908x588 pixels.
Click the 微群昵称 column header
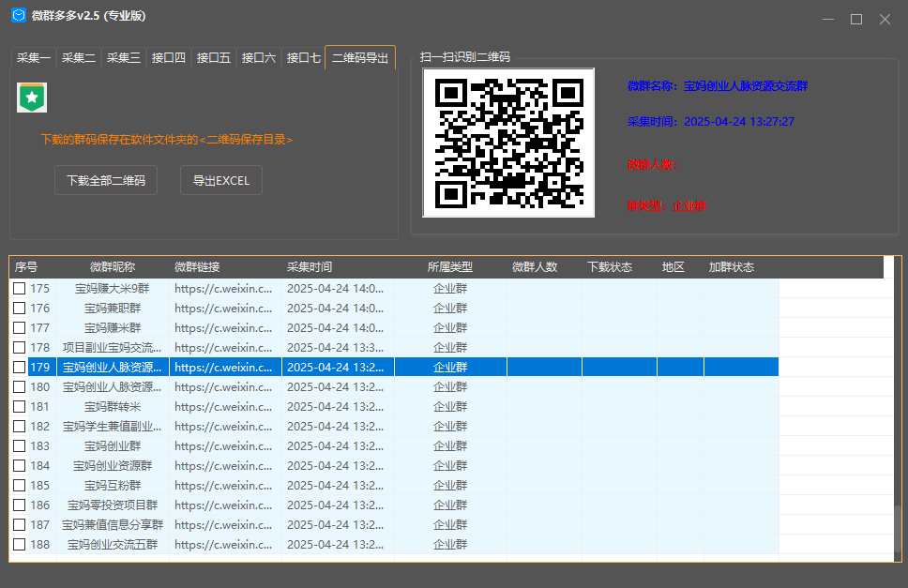(113, 266)
